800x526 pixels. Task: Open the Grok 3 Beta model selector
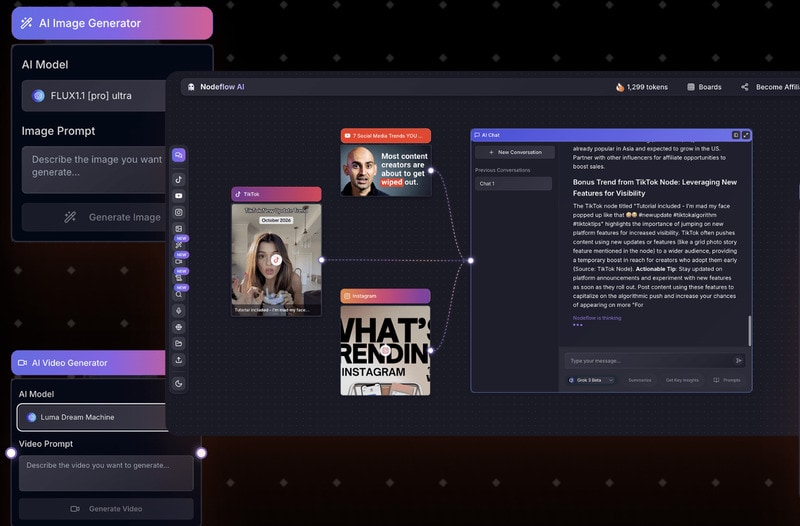(x=590, y=380)
